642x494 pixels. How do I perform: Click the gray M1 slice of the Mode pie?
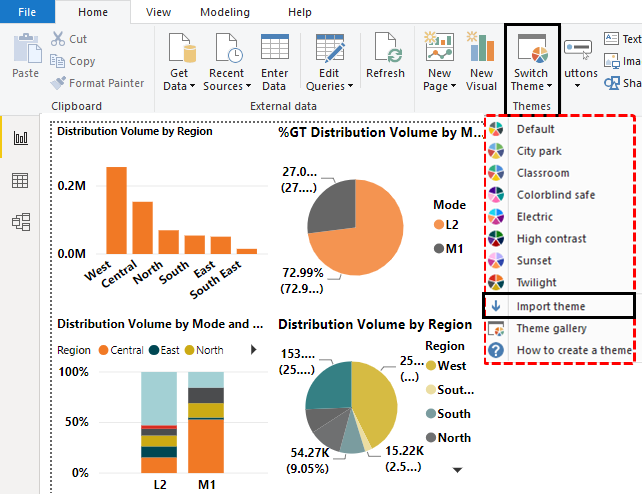click(334, 207)
